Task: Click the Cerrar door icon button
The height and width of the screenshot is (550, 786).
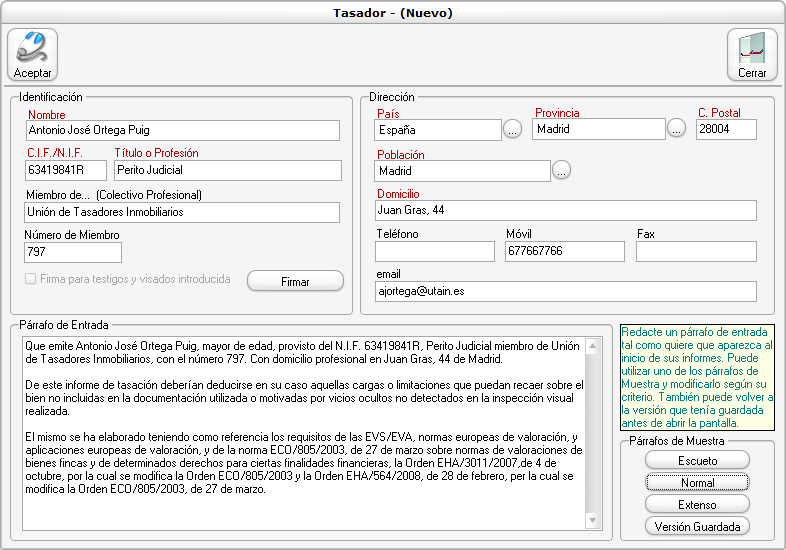Action: (x=752, y=54)
